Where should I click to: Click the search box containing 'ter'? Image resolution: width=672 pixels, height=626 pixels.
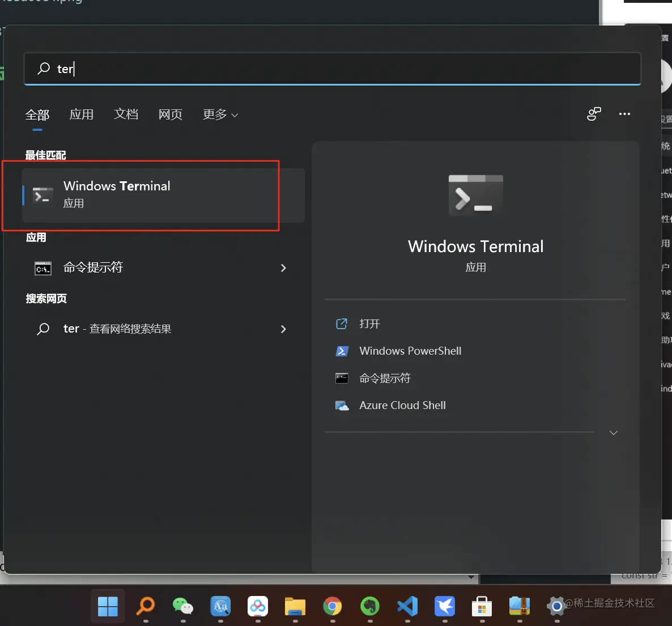pos(332,69)
